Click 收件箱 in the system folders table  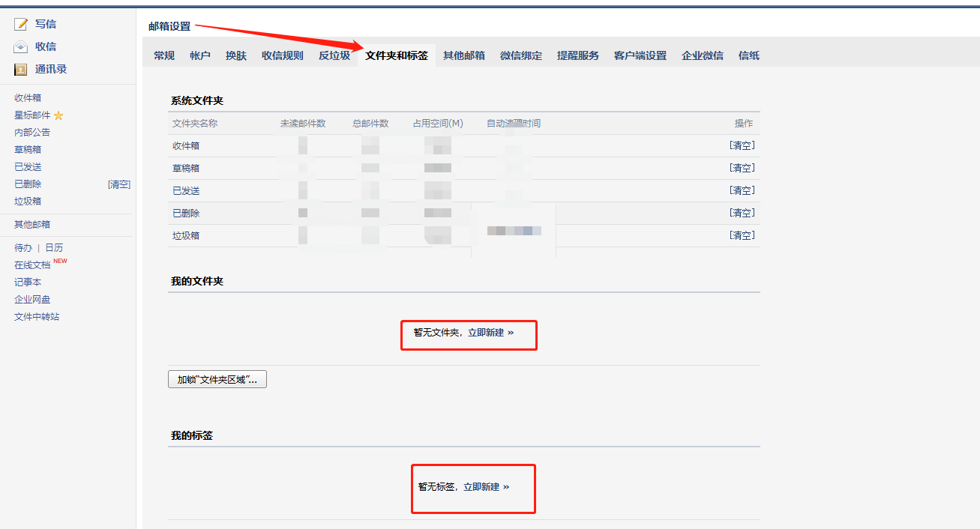click(x=186, y=146)
